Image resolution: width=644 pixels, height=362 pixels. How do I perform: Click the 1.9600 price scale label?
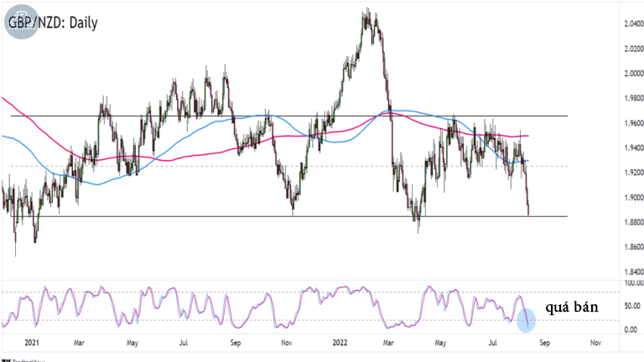634,123
